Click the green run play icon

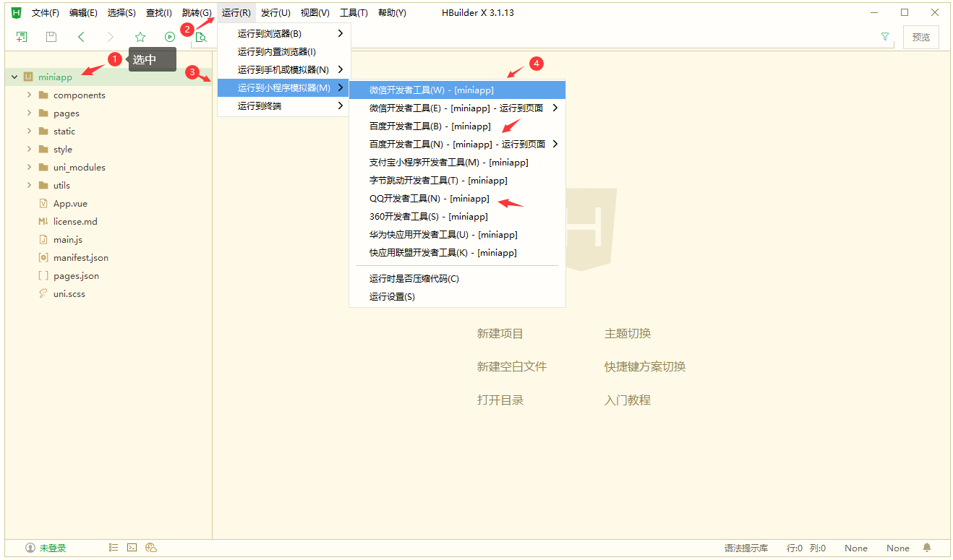point(170,37)
